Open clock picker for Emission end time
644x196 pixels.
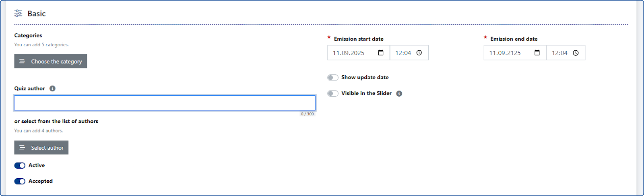(x=576, y=53)
